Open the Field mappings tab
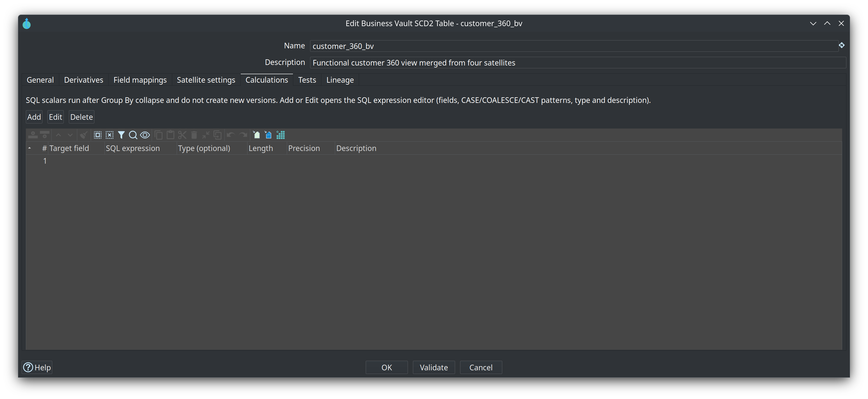This screenshot has width=868, height=399. [x=140, y=80]
